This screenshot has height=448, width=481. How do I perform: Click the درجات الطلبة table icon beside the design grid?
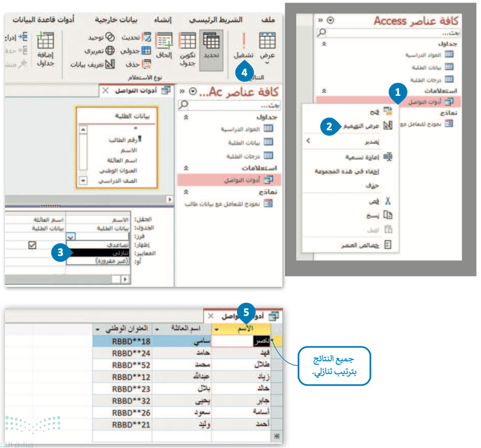[268, 156]
